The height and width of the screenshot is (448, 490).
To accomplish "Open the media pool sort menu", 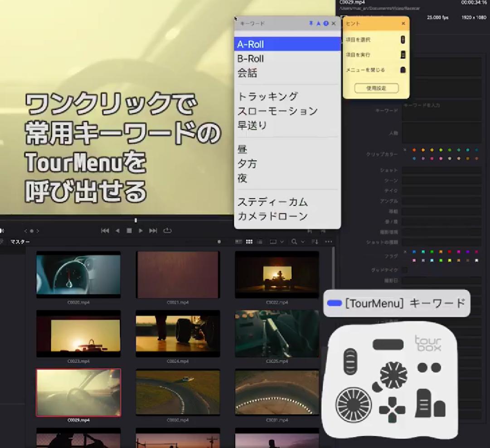I will coord(315,242).
